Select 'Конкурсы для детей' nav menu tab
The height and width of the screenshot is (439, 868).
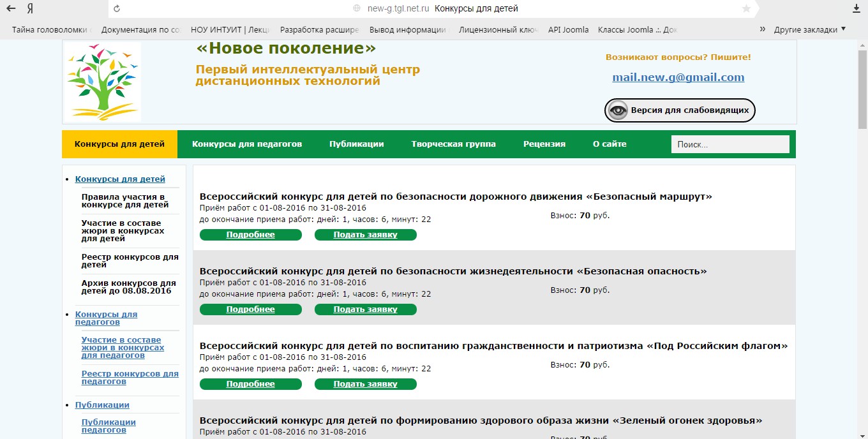119,144
